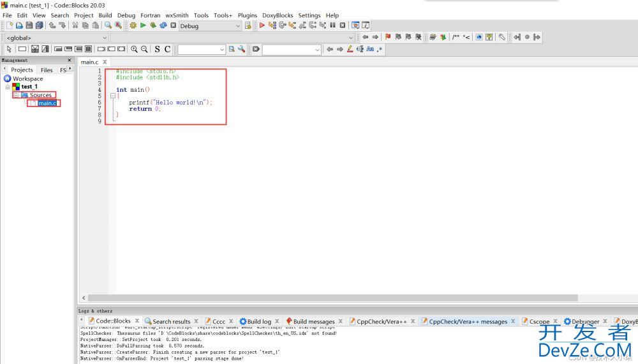This screenshot has width=638, height=364.
Task: Build project with yellow gear icon
Action: pos(133,25)
